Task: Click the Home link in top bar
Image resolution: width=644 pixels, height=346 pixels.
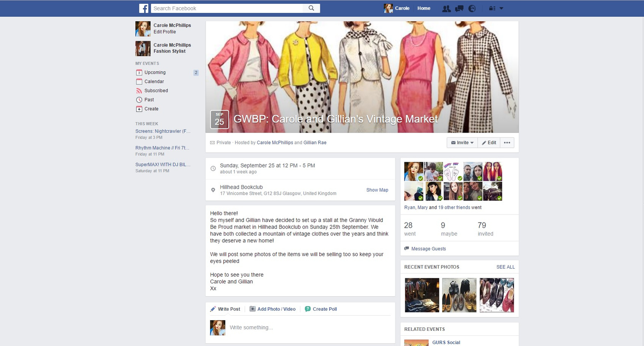Action: [424, 8]
